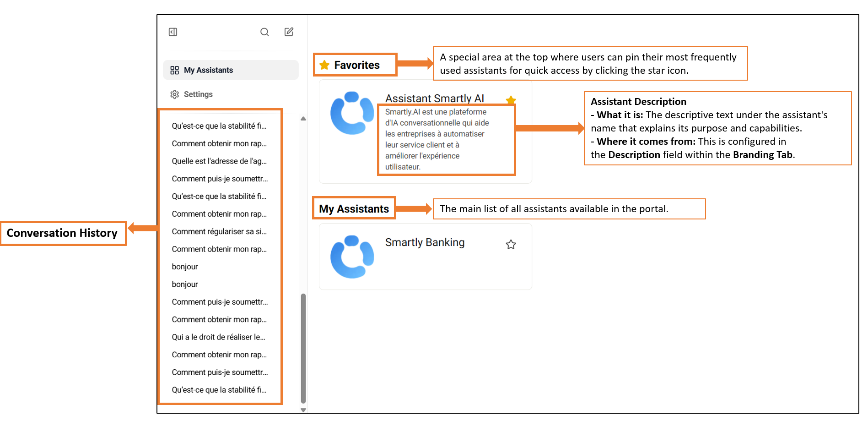
Task: Open the Assistant Smartly AI card title
Action: tap(435, 98)
